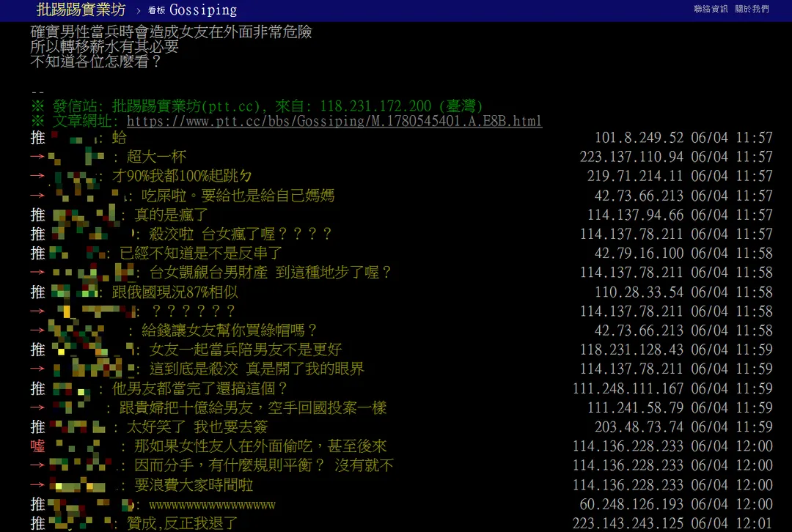Click the comment 太好笑了 我也要去簽
The image size is (792, 532).
click(197, 426)
